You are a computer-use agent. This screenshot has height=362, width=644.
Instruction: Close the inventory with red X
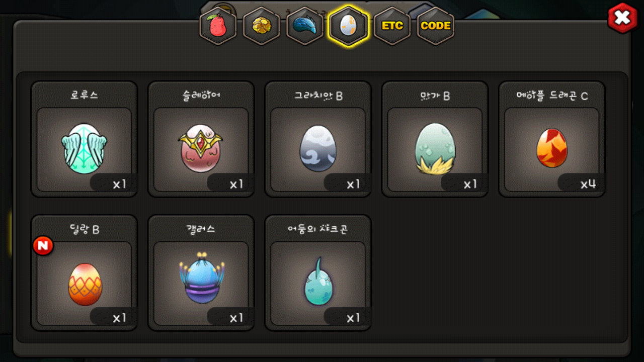(x=622, y=18)
